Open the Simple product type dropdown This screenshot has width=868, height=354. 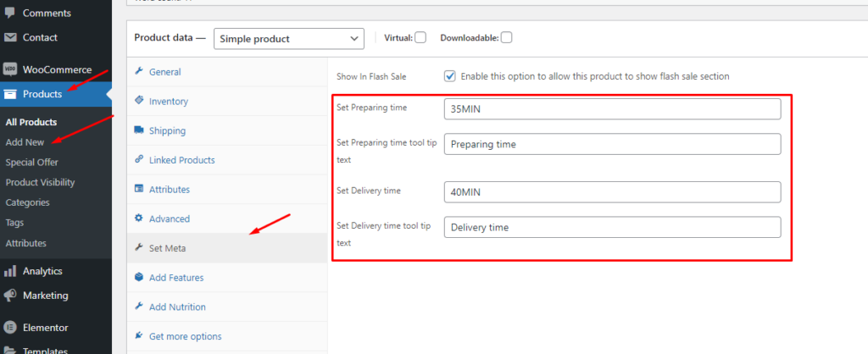coord(288,39)
